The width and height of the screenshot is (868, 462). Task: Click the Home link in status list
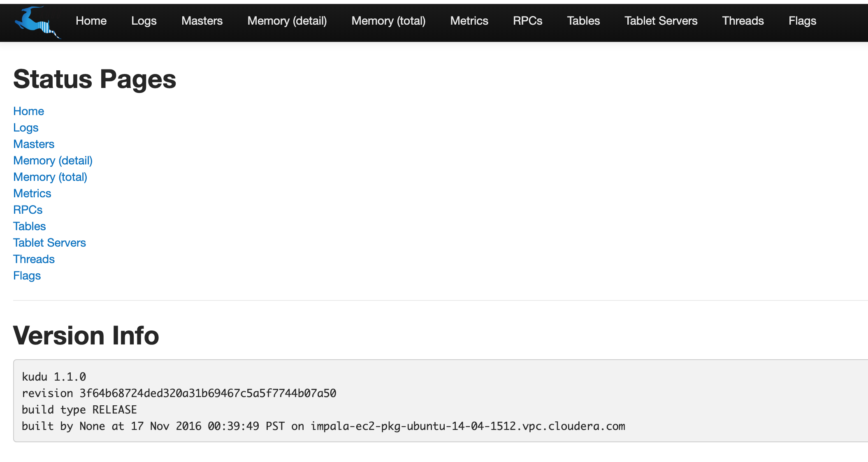click(28, 111)
